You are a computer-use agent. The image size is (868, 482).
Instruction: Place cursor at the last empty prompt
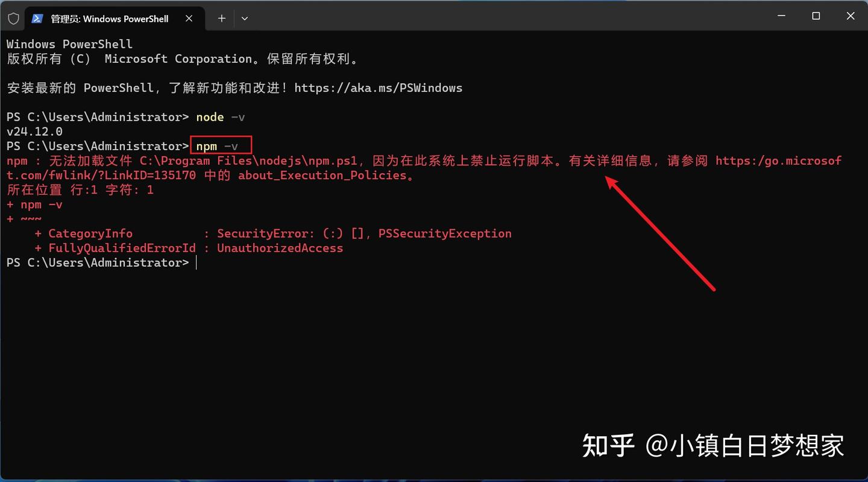pyautogui.click(x=197, y=263)
